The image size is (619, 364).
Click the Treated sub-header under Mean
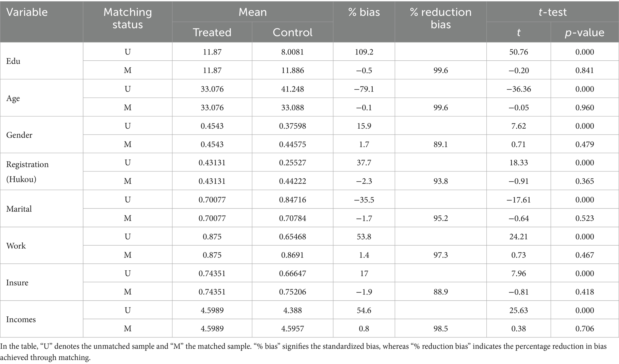(x=212, y=32)
